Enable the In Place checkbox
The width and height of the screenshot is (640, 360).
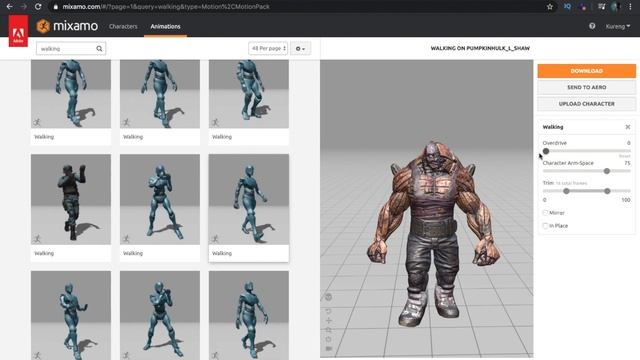[545, 226]
